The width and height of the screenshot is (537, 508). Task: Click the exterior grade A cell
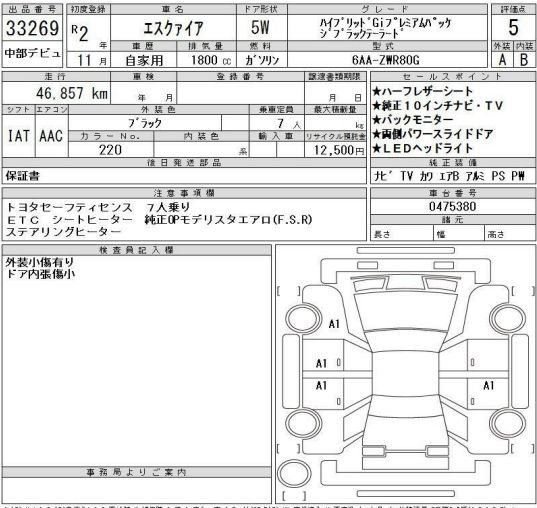coord(502,60)
